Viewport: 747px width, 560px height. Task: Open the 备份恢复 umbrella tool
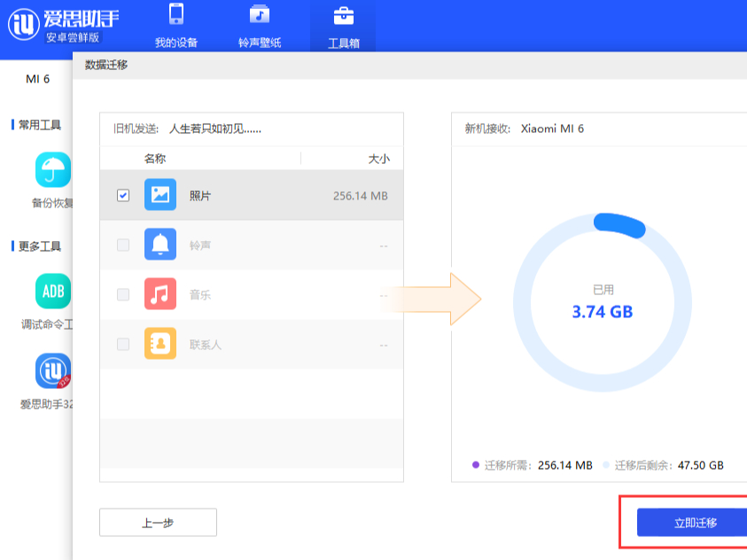(x=53, y=170)
